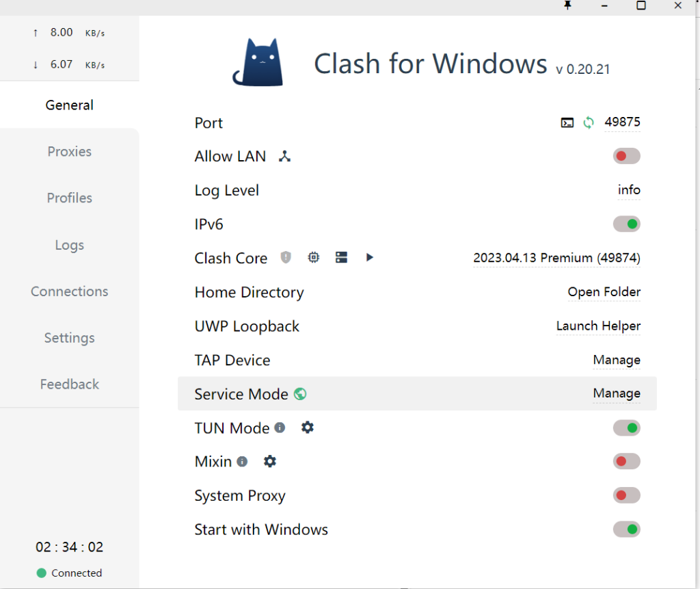Click the Service Mode label
The image size is (700, 589).
[x=241, y=394]
